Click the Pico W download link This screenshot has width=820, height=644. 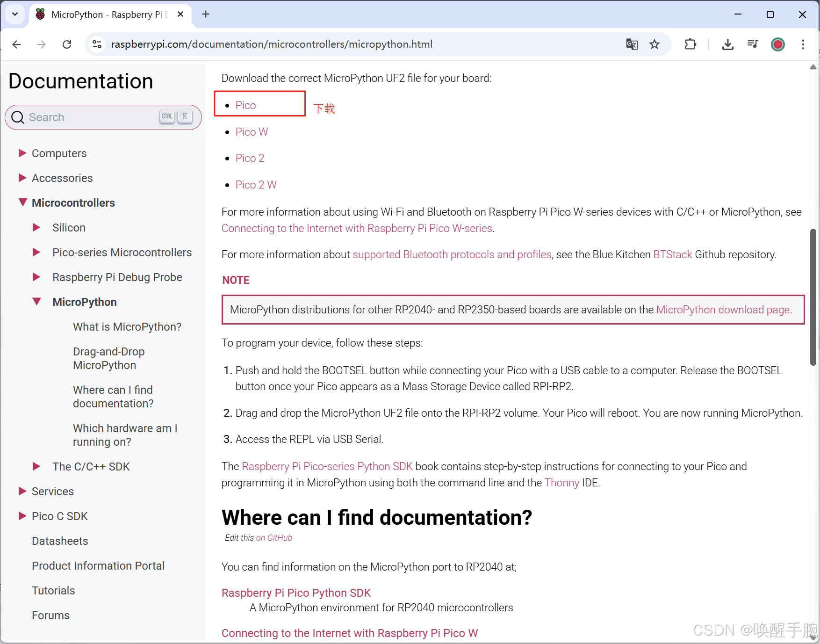252,132
